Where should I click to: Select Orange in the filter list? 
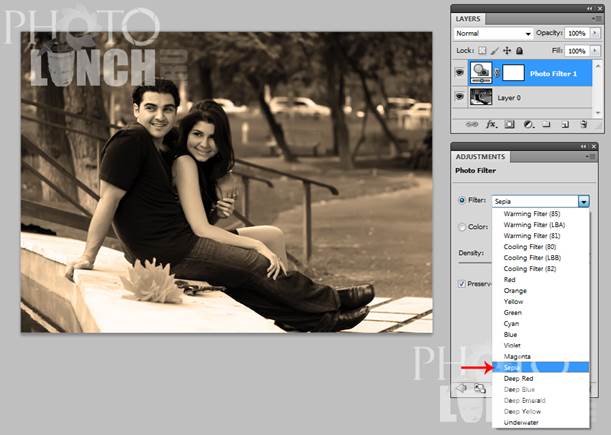[x=540, y=291]
